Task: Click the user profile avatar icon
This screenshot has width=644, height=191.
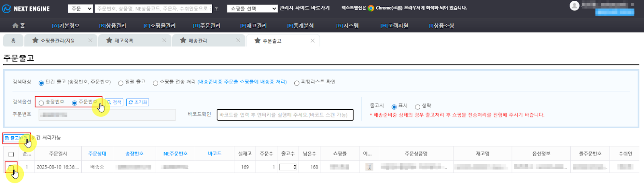Action: click(x=574, y=6)
